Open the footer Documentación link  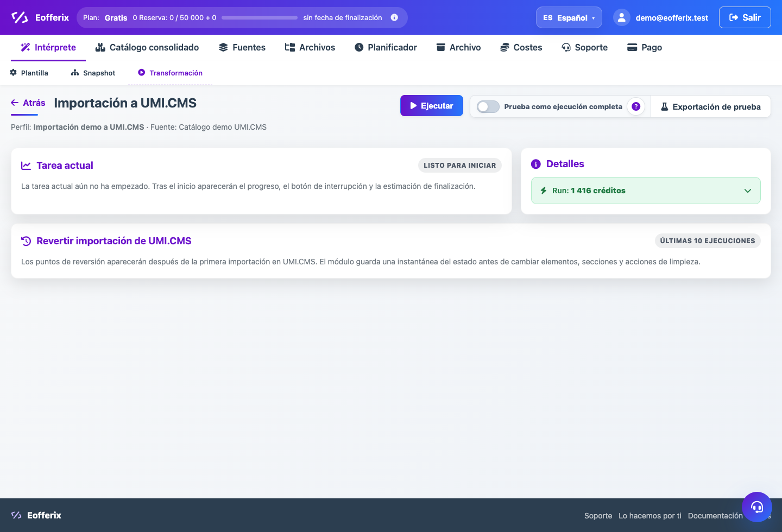[715, 516]
